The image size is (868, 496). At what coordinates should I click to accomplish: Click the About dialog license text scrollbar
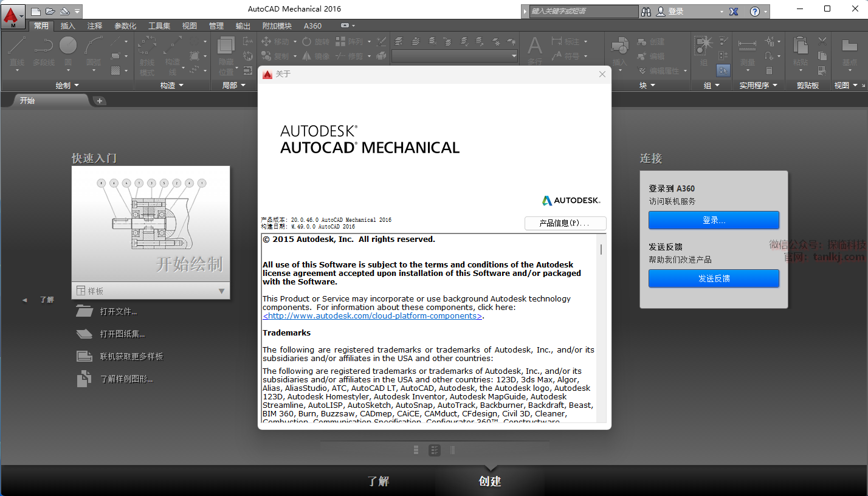coord(601,249)
